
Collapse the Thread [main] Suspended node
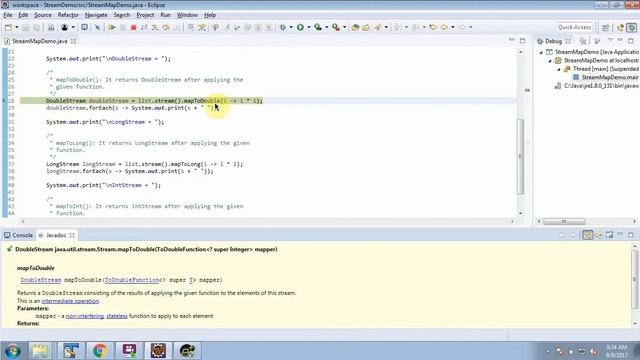click(x=558, y=69)
